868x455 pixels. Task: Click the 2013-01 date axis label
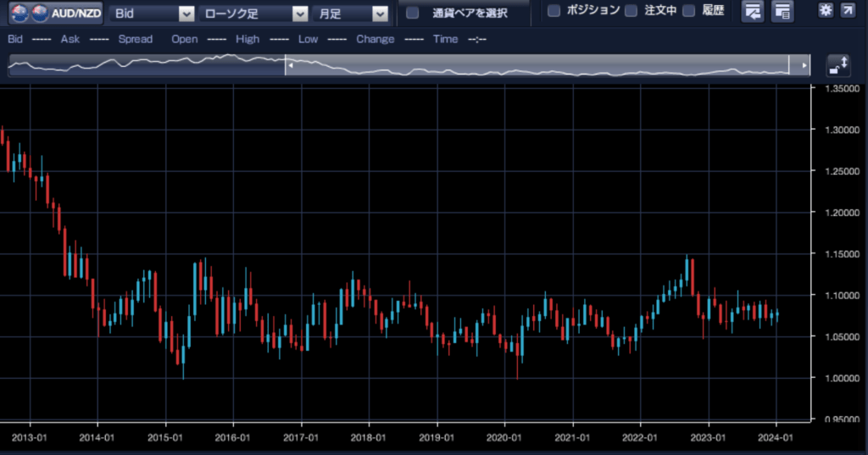click(30, 438)
